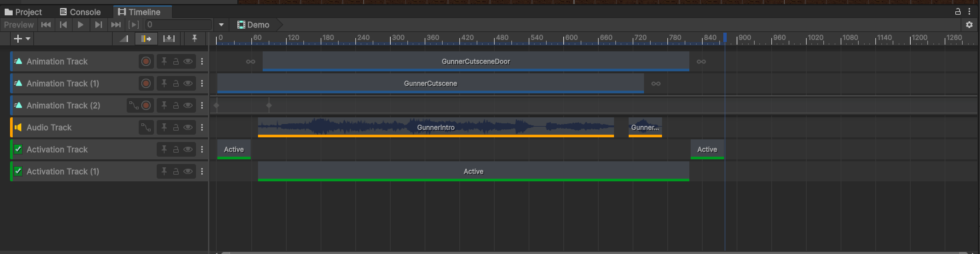This screenshot has width=980, height=254.
Task: Toggle the play range mode button
Action: click(x=133, y=25)
